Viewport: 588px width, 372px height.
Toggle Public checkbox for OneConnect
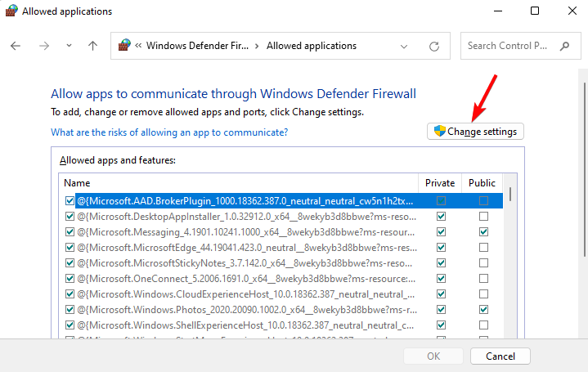[x=484, y=278]
